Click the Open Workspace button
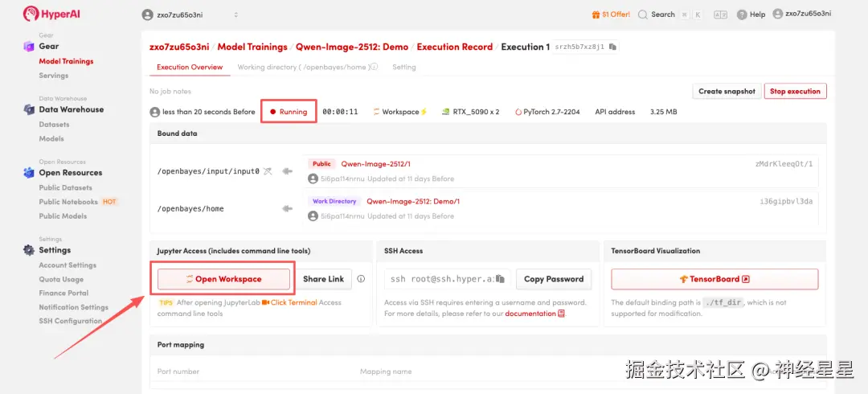Image resolution: width=868 pixels, height=394 pixels. 223,279
